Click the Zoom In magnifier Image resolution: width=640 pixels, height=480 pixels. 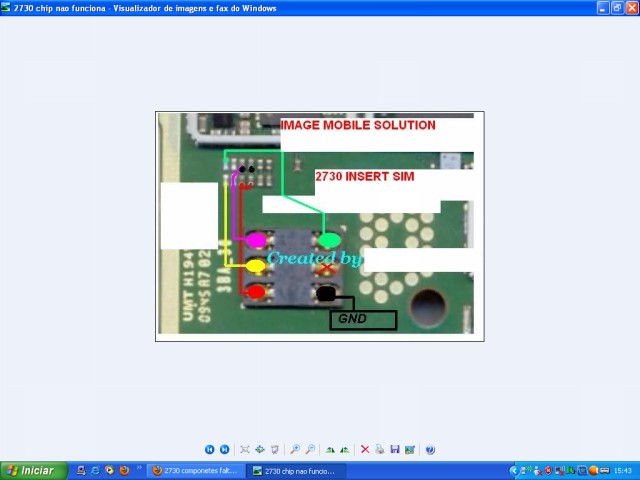(x=295, y=449)
